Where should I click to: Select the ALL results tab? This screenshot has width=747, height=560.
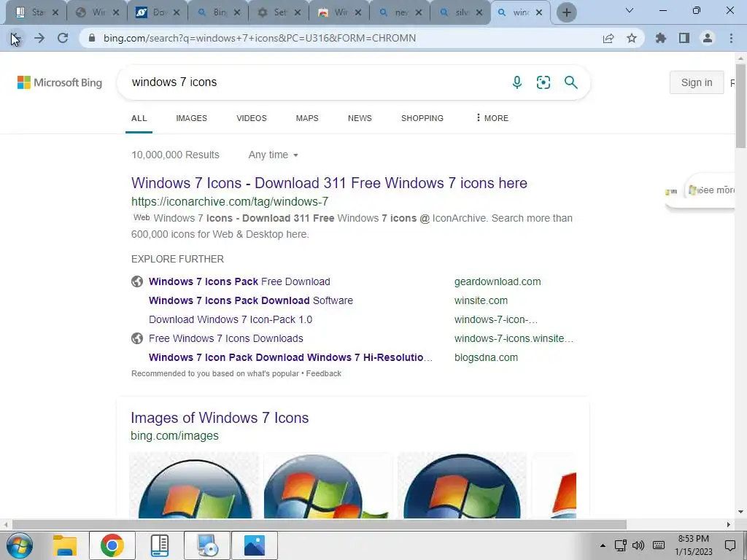pyautogui.click(x=139, y=118)
